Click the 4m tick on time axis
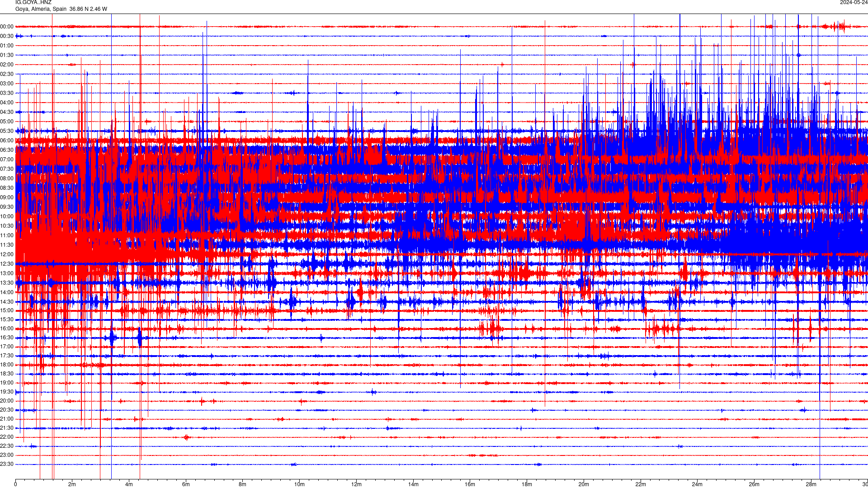The height and width of the screenshot is (488, 868). tap(129, 484)
